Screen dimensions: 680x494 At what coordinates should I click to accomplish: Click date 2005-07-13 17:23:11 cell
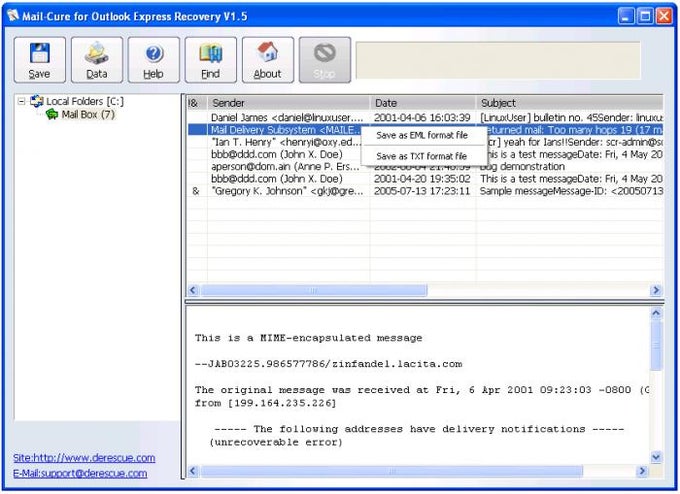point(422,191)
